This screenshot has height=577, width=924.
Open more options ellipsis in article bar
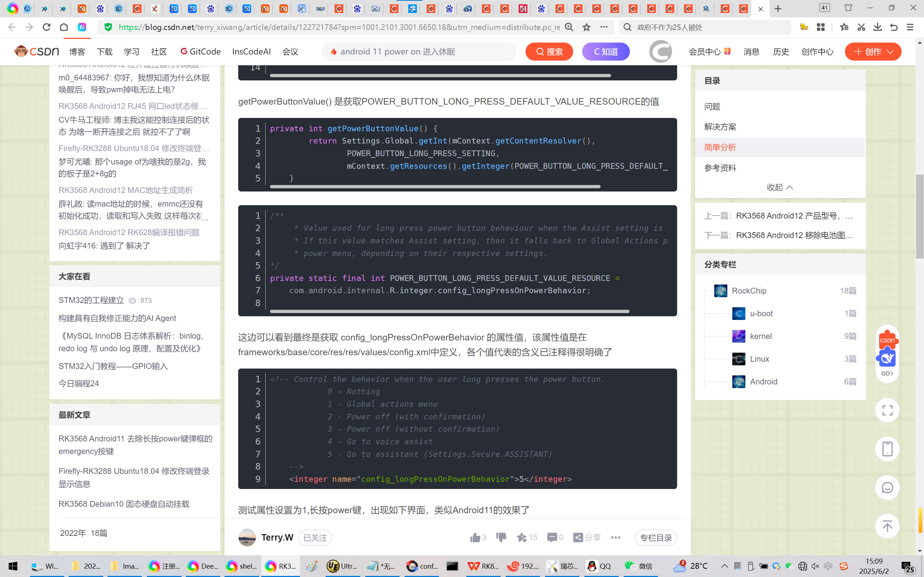pos(615,537)
